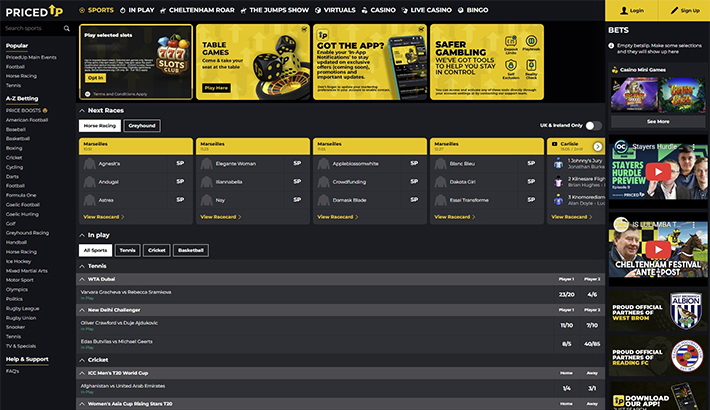Filter in-play by Basketball
The height and width of the screenshot is (410, 710).
pos(191,250)
